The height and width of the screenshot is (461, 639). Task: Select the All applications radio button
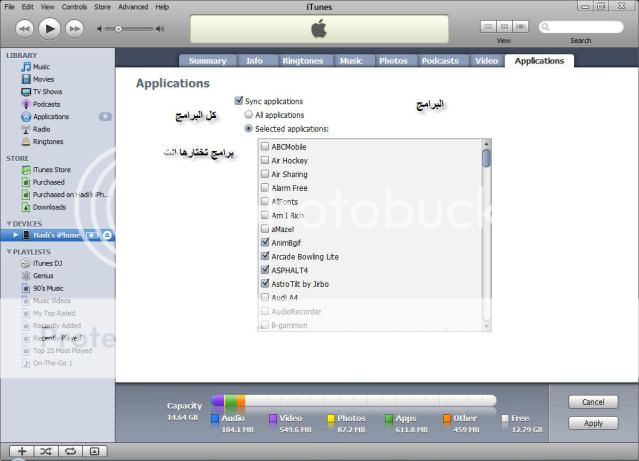248,115
